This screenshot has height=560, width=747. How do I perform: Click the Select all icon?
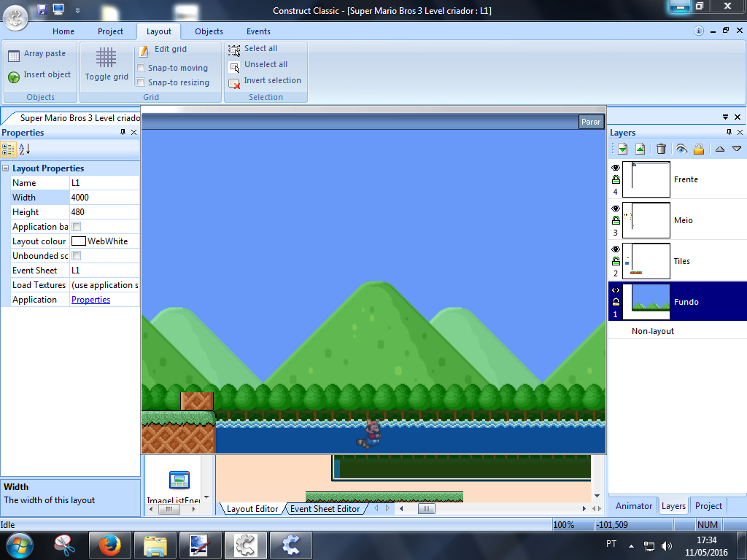[x=234, y=50]
